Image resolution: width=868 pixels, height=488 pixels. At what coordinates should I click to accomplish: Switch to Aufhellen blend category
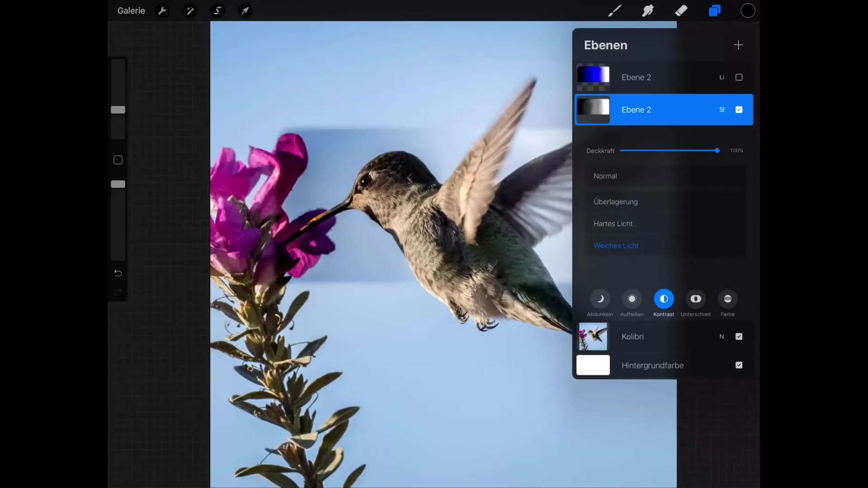coord(632,303)
